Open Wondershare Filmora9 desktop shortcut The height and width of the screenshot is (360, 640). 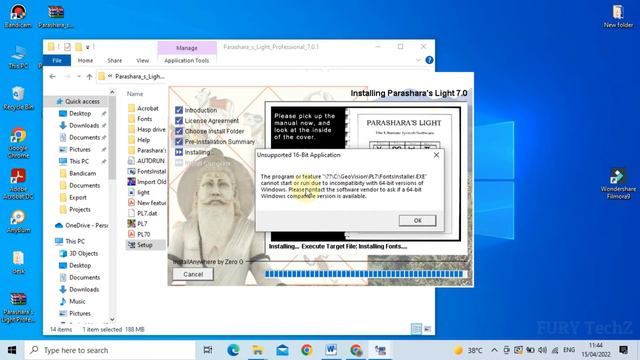[x=618, y=184]
